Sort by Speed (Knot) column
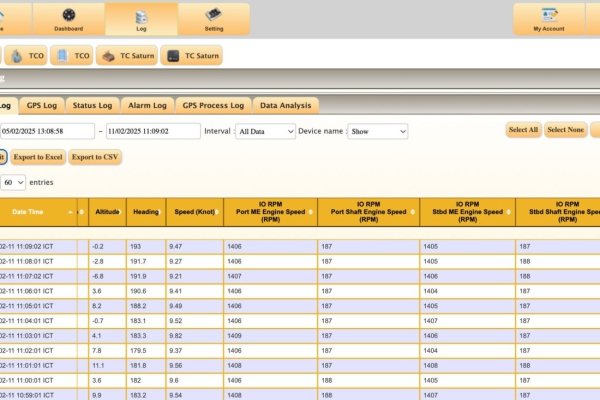This screenshot has height=400, width=600. tap(195, 212)
